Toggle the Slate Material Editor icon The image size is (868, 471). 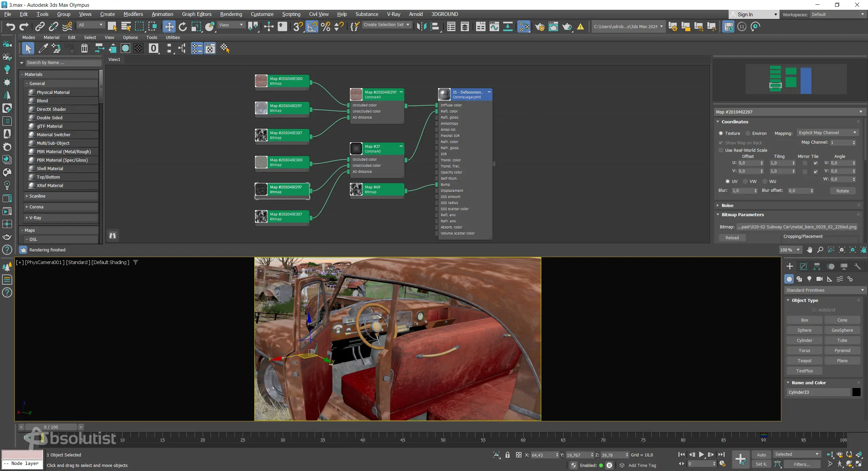point(524,26)
